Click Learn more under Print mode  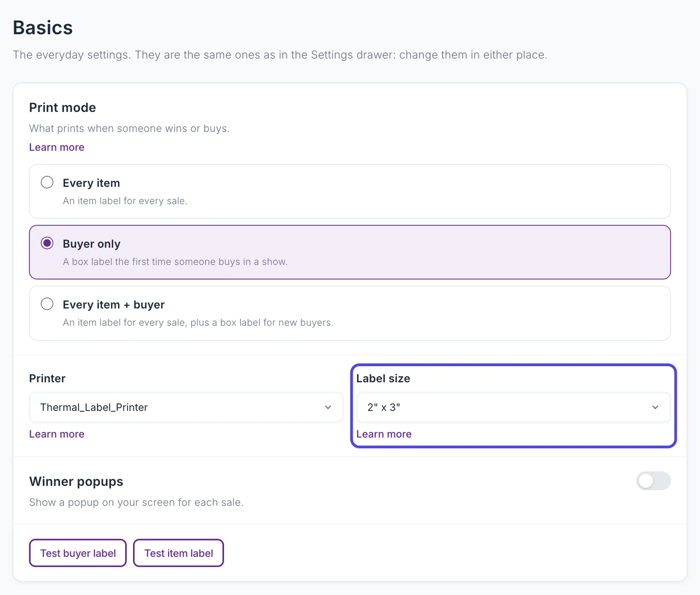(x=56, y=147)
